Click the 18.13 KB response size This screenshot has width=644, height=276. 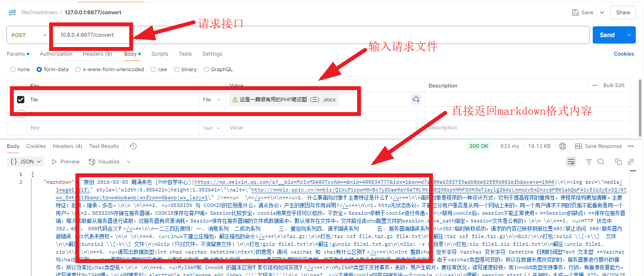point(539,146)
